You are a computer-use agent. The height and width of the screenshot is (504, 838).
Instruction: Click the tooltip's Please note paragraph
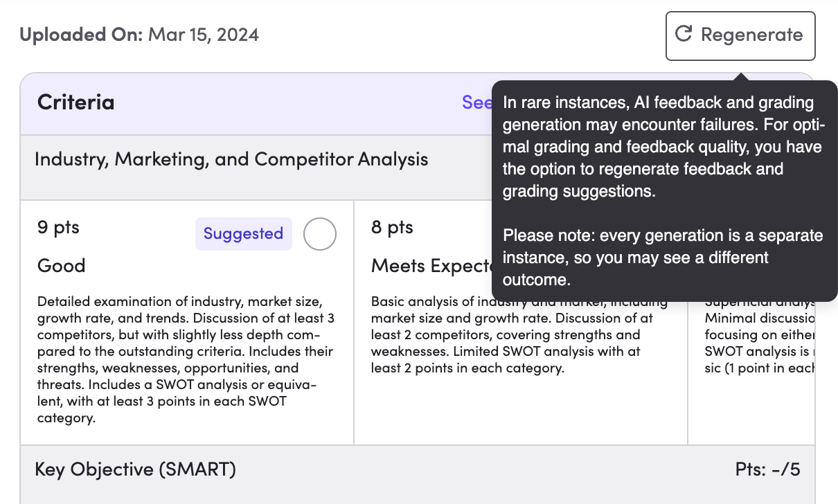pyautogui.click(x=663, y=258)
